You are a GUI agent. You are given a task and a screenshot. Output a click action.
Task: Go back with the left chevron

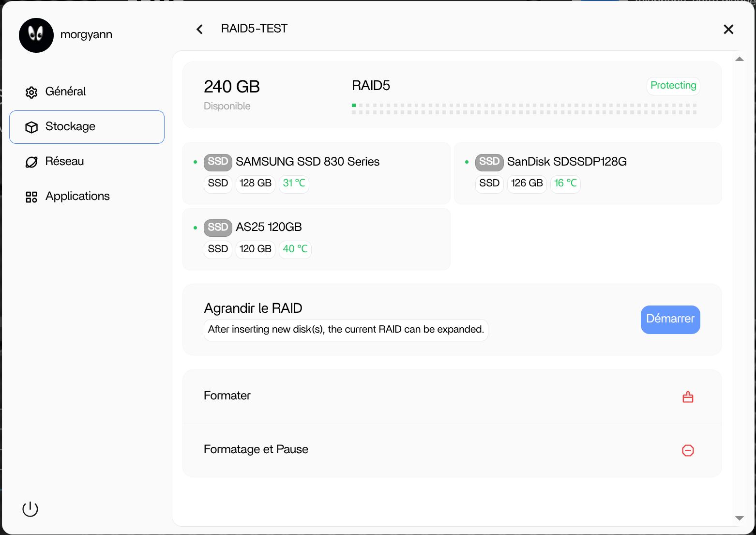[x=199, y=30]
